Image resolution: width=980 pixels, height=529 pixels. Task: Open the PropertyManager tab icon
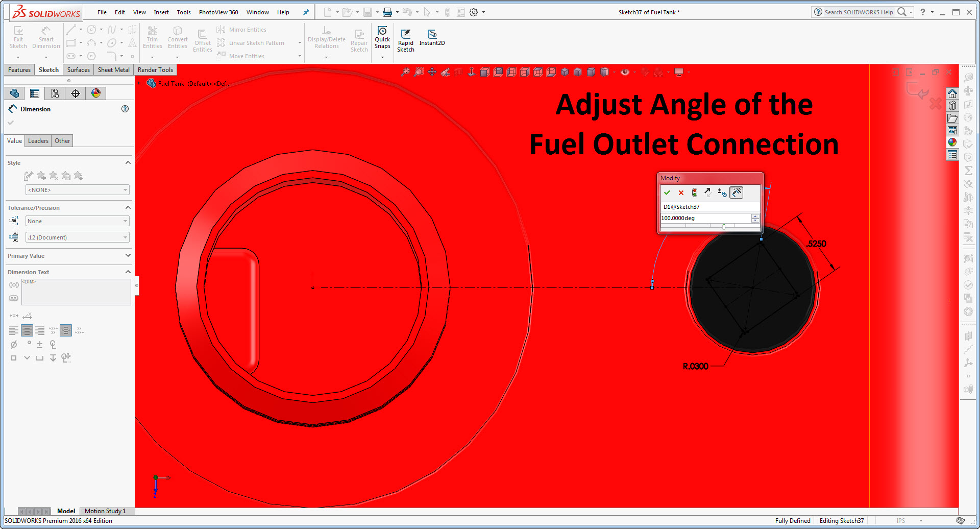[x=35, y=93]
